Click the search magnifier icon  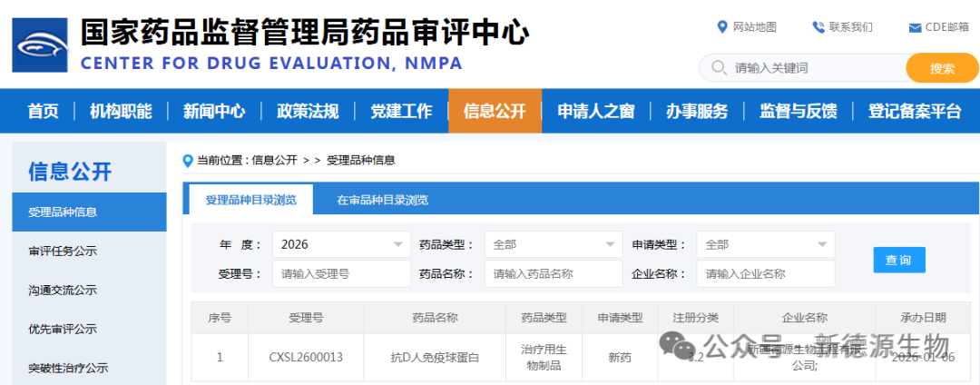click(x=719, y=67)
